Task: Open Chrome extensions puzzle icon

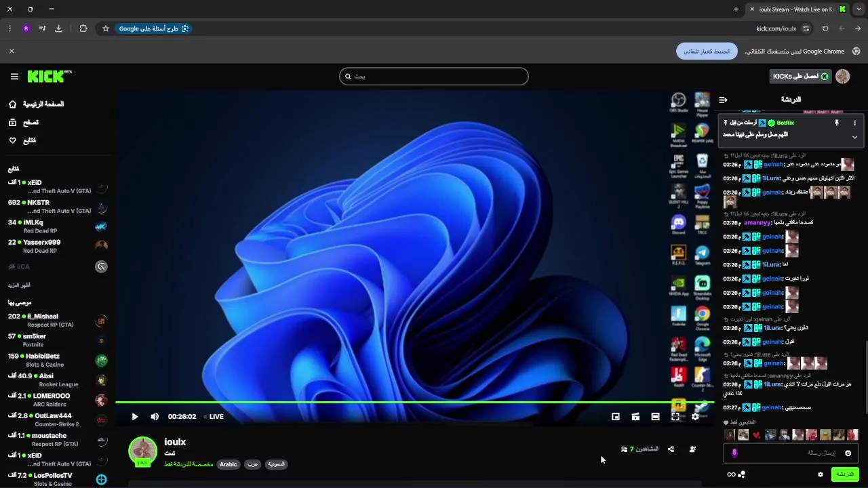Action: click(83, 28)
